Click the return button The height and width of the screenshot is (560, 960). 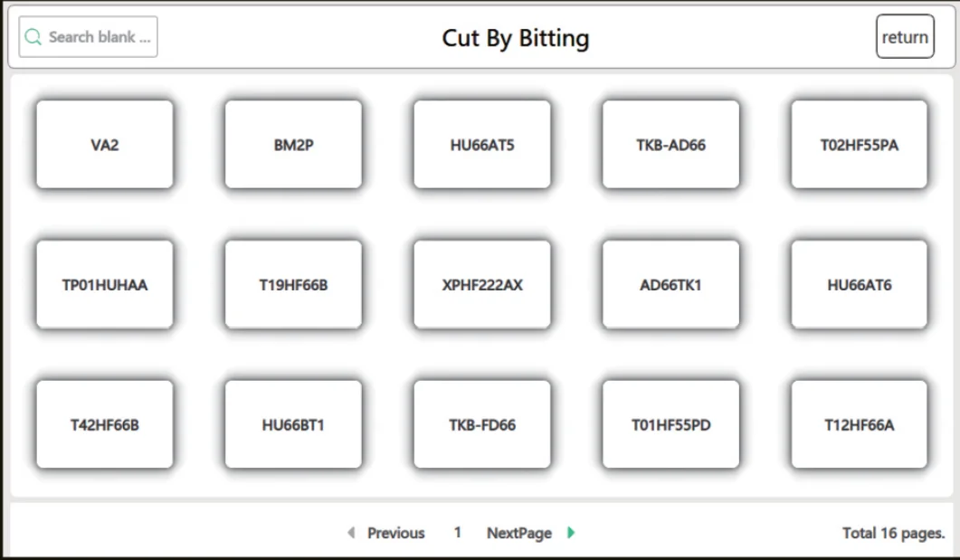[x=905, y=37]
